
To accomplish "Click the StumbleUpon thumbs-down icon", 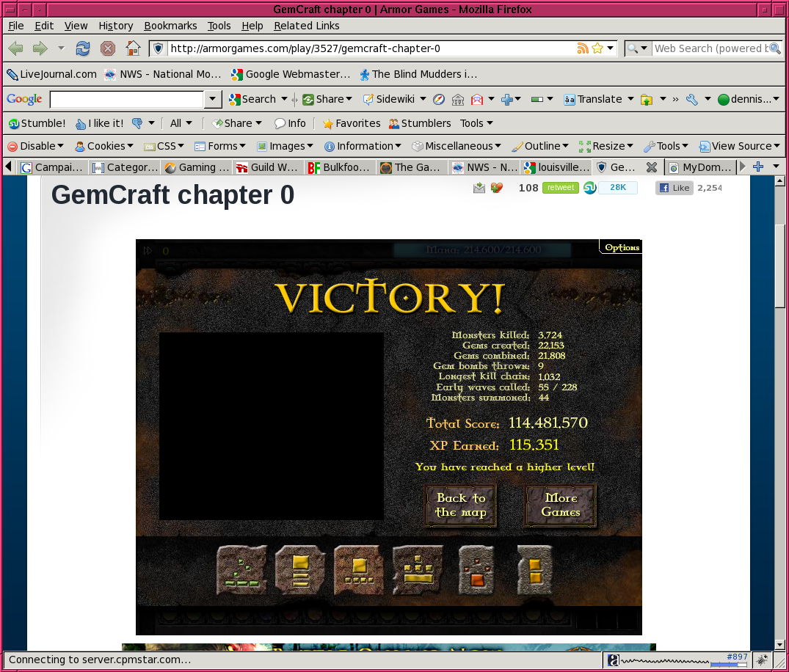I will tap(137, 123).
